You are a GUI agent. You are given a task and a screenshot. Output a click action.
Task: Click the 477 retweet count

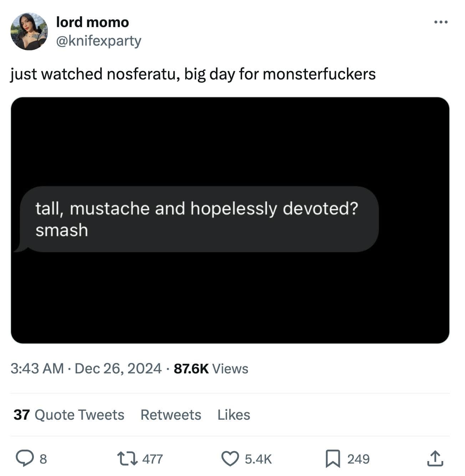pos(153,459)
